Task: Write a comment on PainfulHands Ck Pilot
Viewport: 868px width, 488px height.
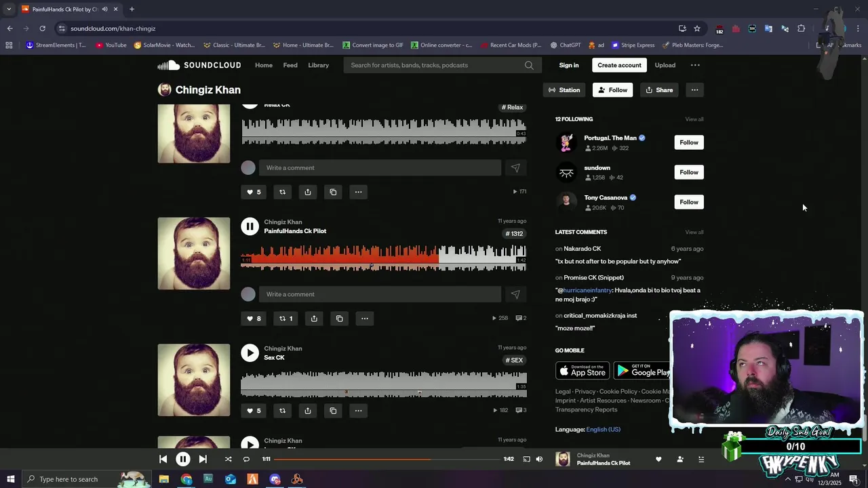Action: pyautogui.click(x=380, y=294)
